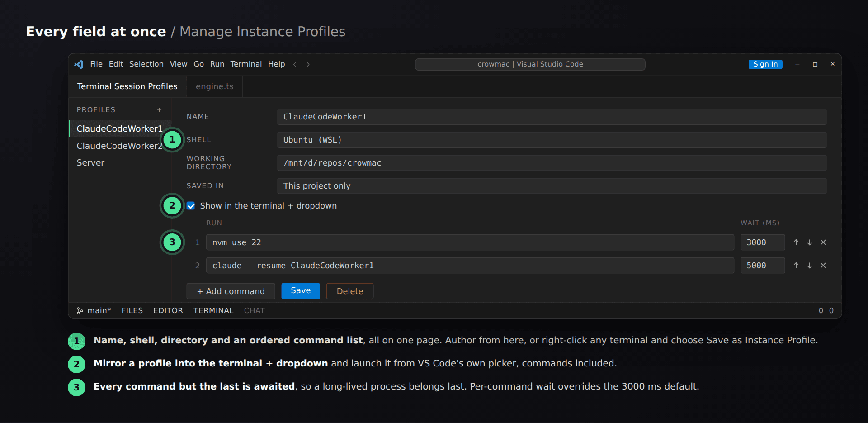The width and height of the screenshot is (868, 423).
Task: Minimize the VS Code window
Action: click(x=797, y=64)
